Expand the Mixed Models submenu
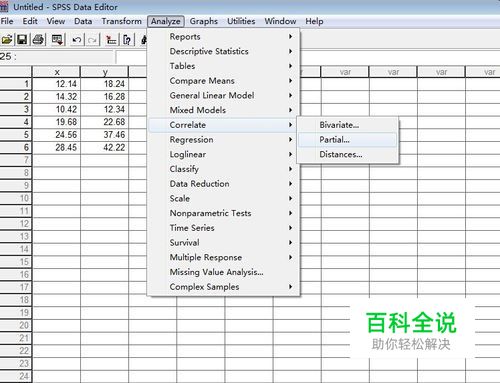 coord(224,110)
